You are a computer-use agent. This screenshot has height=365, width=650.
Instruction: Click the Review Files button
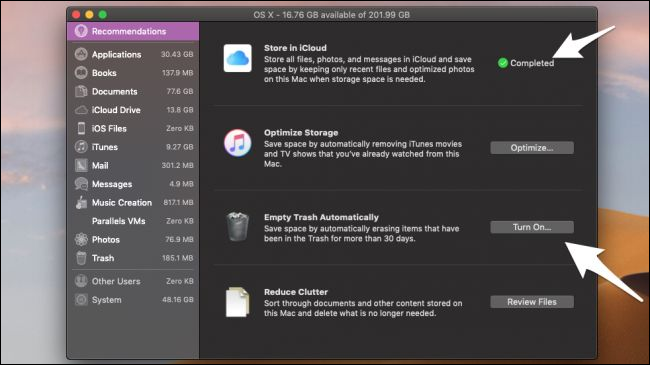point(532,302)
